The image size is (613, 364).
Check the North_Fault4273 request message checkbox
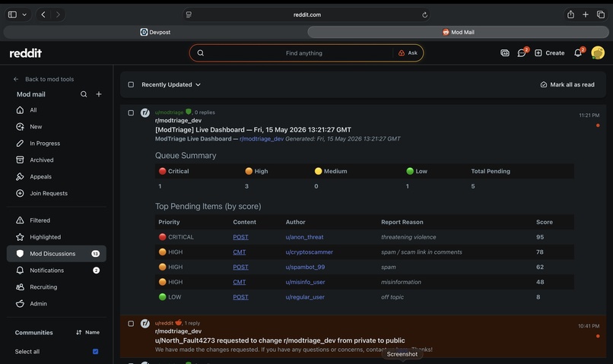click(131, 324)
